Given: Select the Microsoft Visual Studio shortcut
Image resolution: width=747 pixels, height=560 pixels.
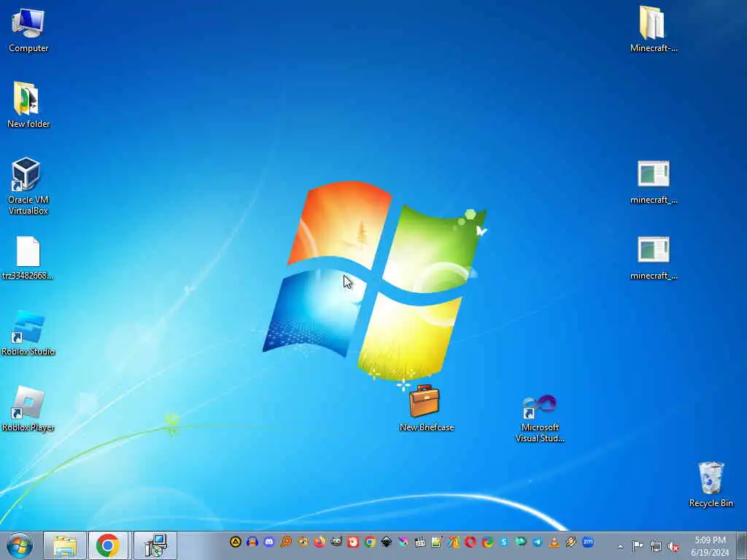Looking at the screenshot, I should coord(540,419).
